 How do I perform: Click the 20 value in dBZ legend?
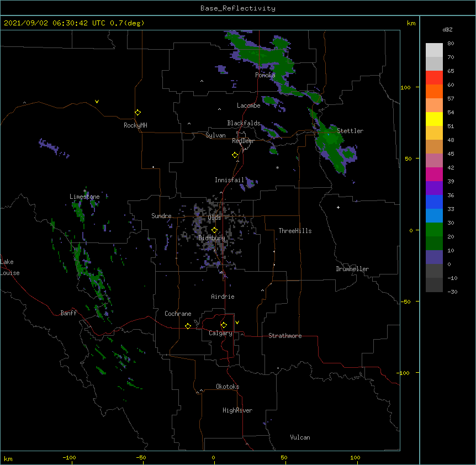click(x=451, y=236)
